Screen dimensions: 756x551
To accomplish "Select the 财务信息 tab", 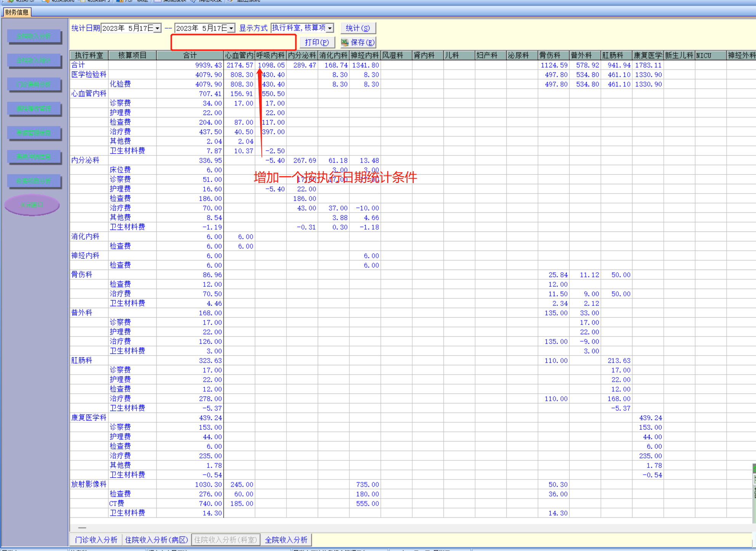I will coord(17,12).
